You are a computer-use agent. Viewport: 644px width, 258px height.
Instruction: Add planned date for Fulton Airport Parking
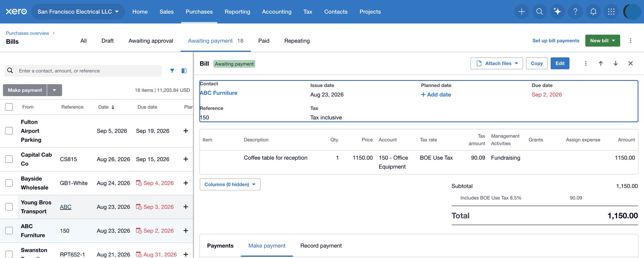click(x=186, y=131)
